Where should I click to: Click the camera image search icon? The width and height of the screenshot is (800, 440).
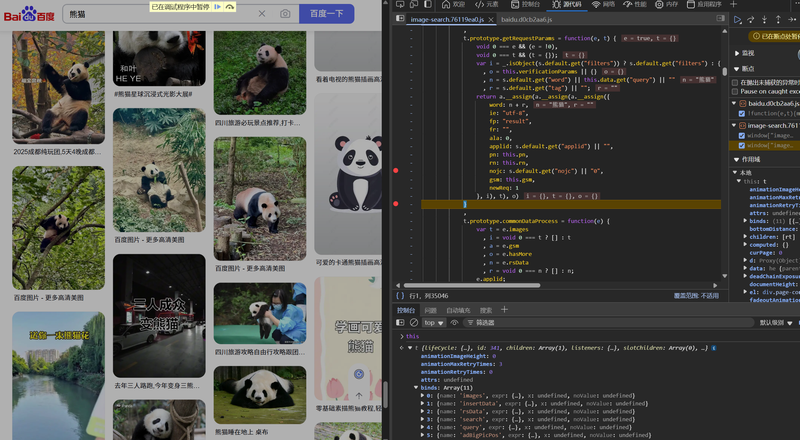tap(285, 14)
